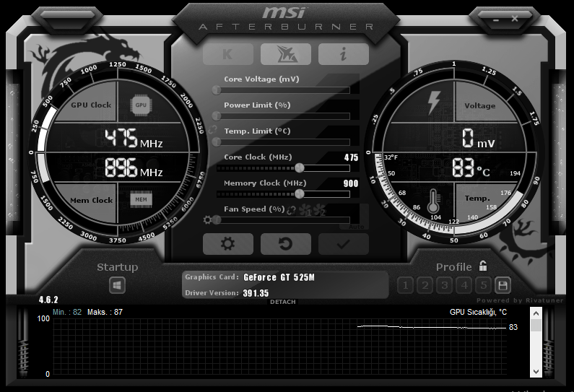The image size is (574, 392).
Task: Click the 896 MHz memory clock readout
Action: tap(134, 167)
